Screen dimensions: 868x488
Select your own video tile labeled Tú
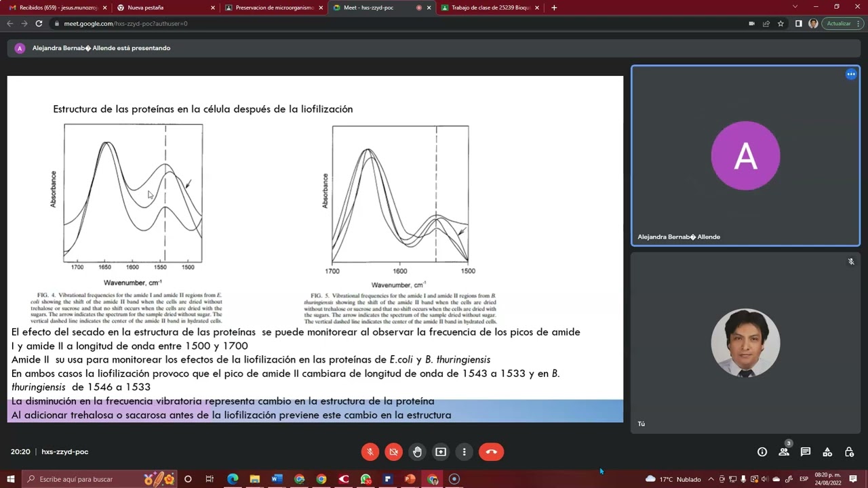746,343
